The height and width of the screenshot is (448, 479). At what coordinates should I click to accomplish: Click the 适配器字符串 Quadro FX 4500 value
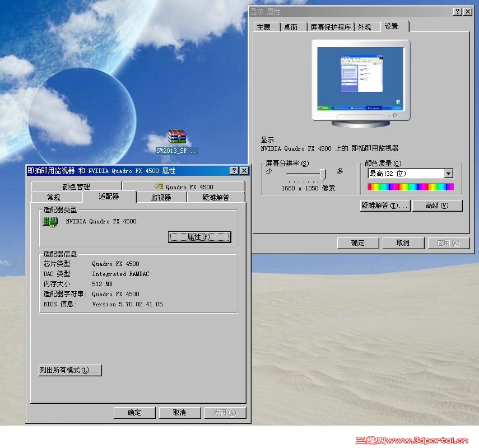click(115, 294)
